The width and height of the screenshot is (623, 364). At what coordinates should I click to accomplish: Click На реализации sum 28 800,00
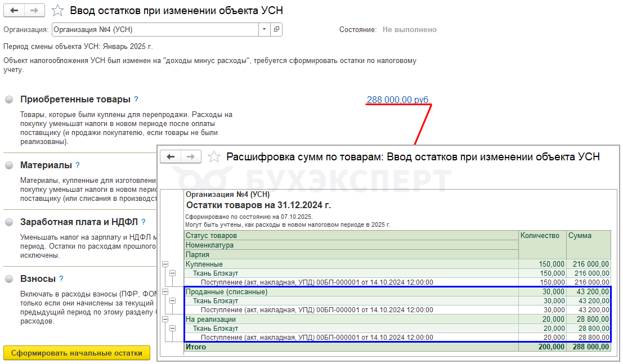(594, 319)
